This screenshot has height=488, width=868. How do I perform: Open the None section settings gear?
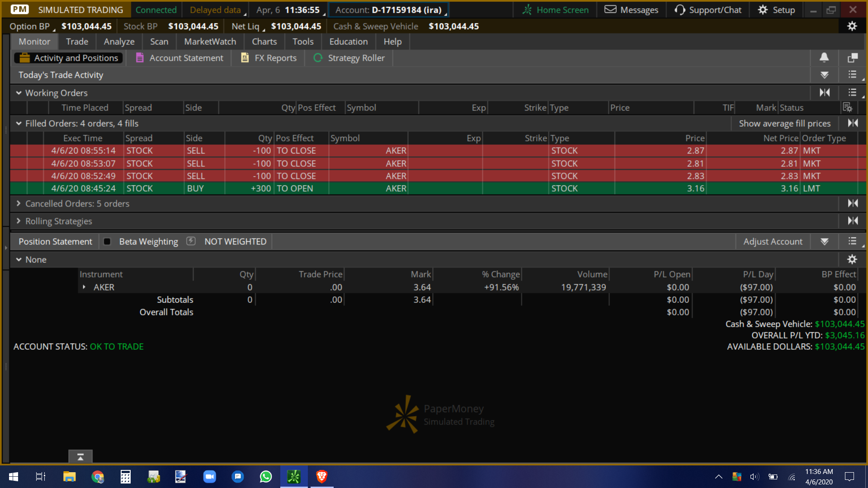[x=853, y=259]
